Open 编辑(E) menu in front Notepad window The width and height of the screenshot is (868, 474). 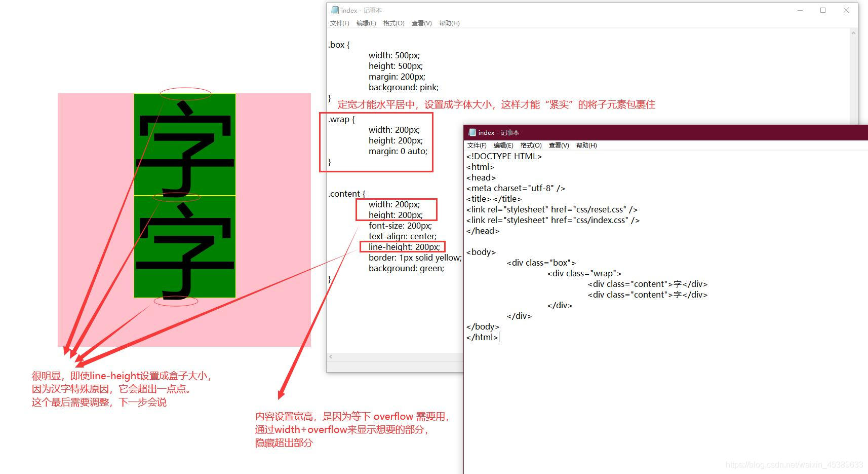pos(503,145)
